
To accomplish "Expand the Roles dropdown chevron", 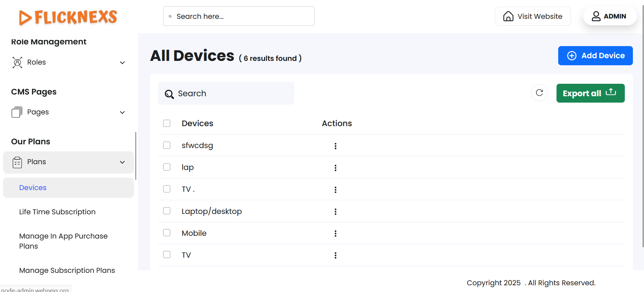I will pyautogui.click(x=122, y=63).
